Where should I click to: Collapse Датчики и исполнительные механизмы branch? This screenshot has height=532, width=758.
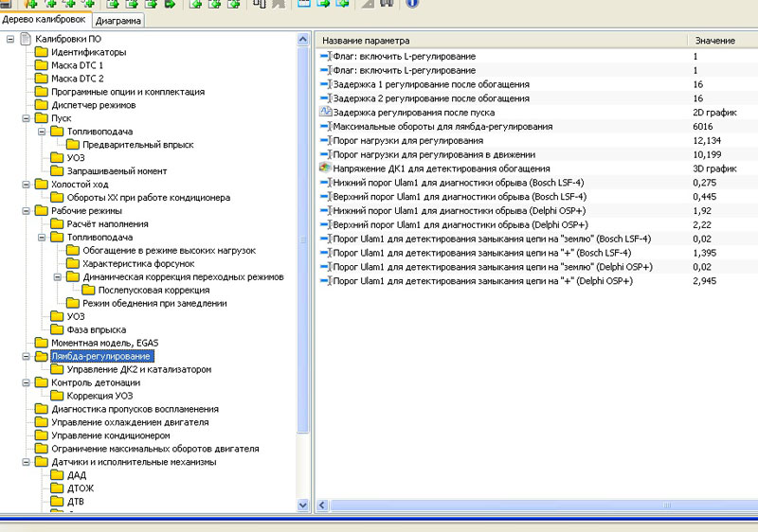(25, 462)
